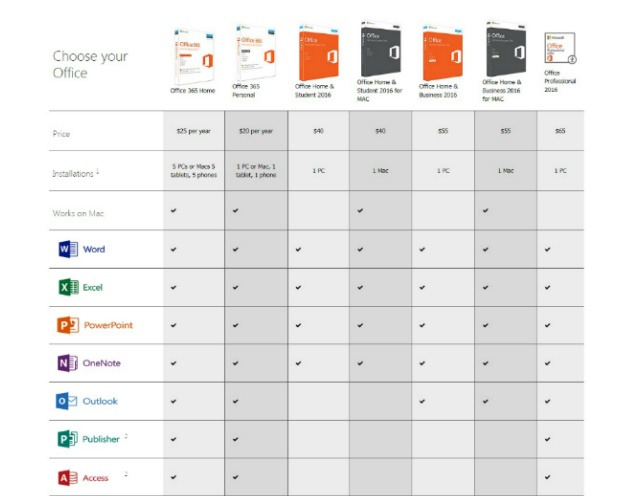Click Access checkmark under Office 365 Personal
The height and width of the screenshot is (496, 639).
tap(236, 477)
